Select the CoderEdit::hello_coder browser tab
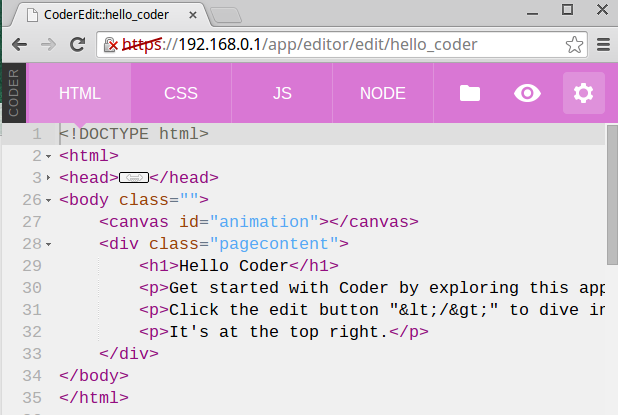This screenshot has height=415, width=618. [x=106, y=15]
